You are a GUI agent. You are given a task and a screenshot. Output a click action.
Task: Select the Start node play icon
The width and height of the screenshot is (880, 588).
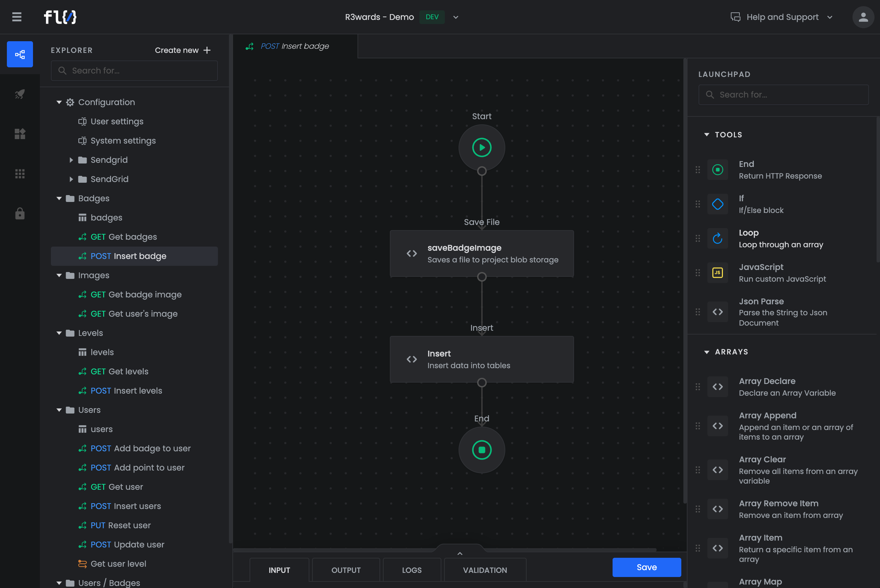[x=482, y=147]
